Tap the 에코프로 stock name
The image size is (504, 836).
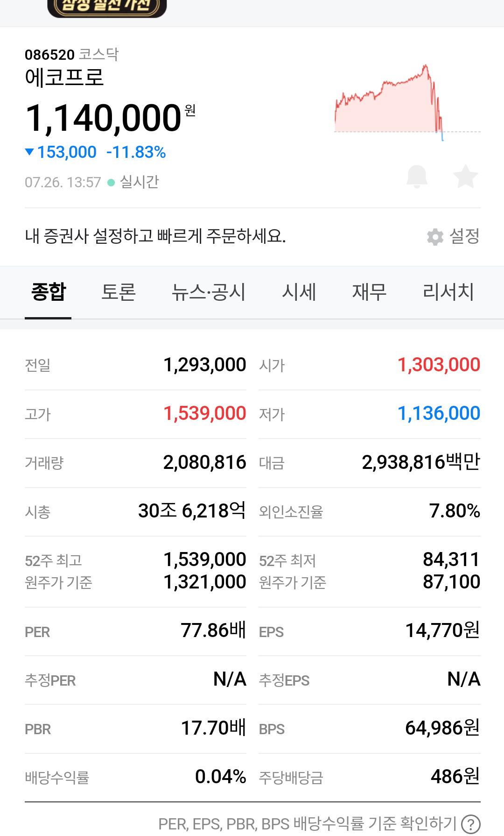(x=64, y=77)
